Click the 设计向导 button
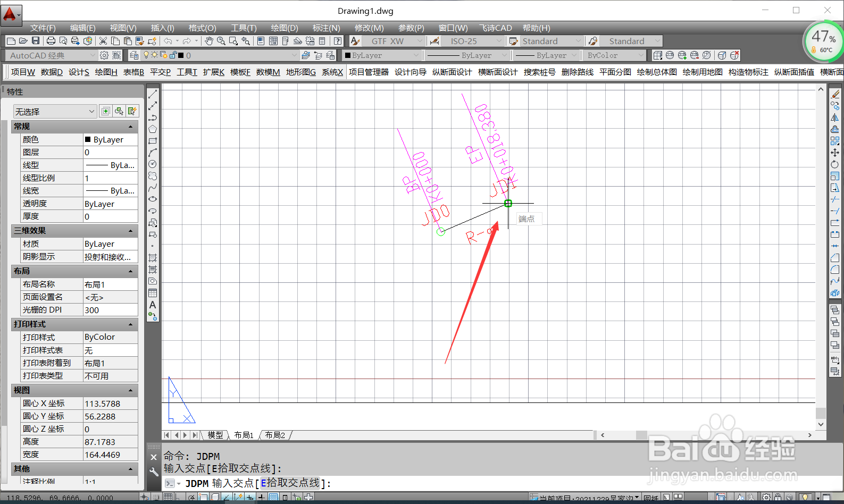Viewport: 844px width, 504px height. [411, 72]
